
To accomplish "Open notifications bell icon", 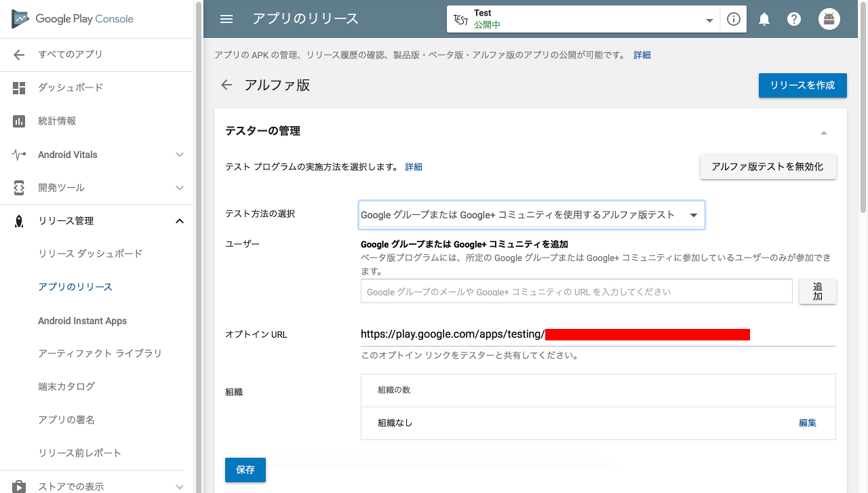I will pos(764,19).
